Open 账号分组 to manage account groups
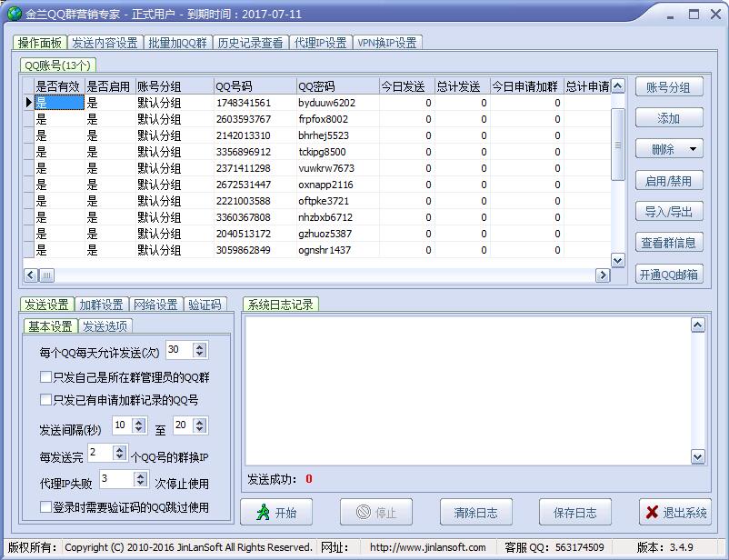This screenshot has height=560, width=729. 669,86
